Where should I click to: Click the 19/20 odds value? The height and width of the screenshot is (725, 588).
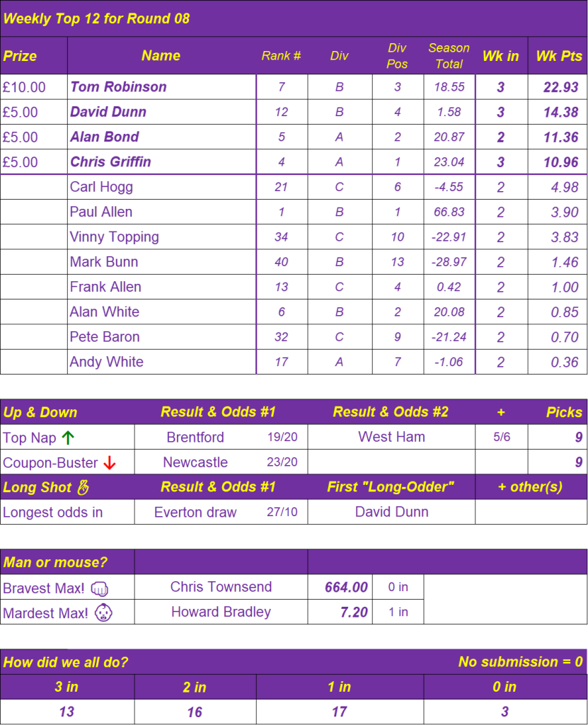click(x=282, y=437)
